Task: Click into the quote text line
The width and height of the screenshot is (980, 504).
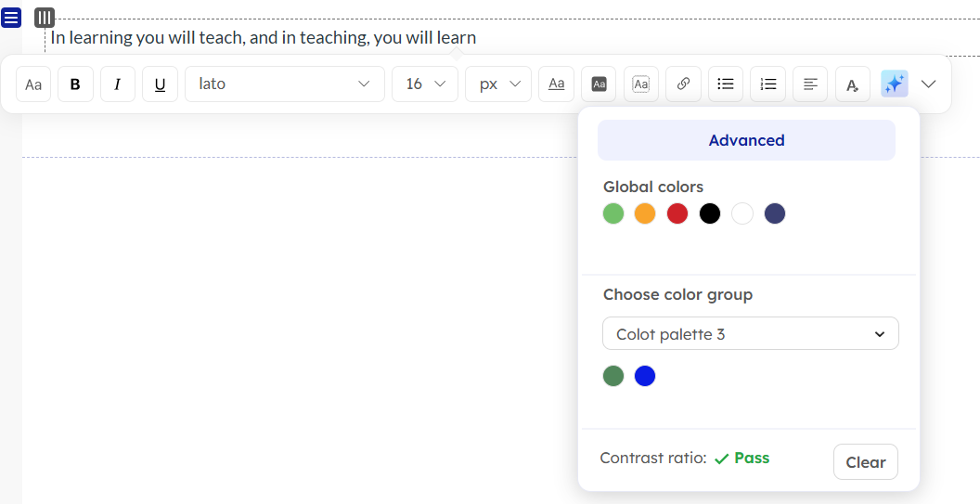Action: point(263,38)
